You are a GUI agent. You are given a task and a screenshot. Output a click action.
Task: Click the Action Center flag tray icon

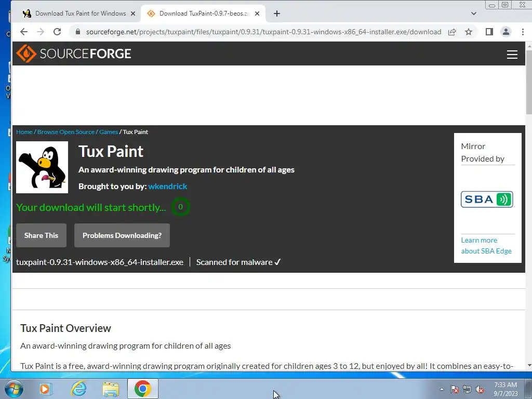tap(455, 390)
